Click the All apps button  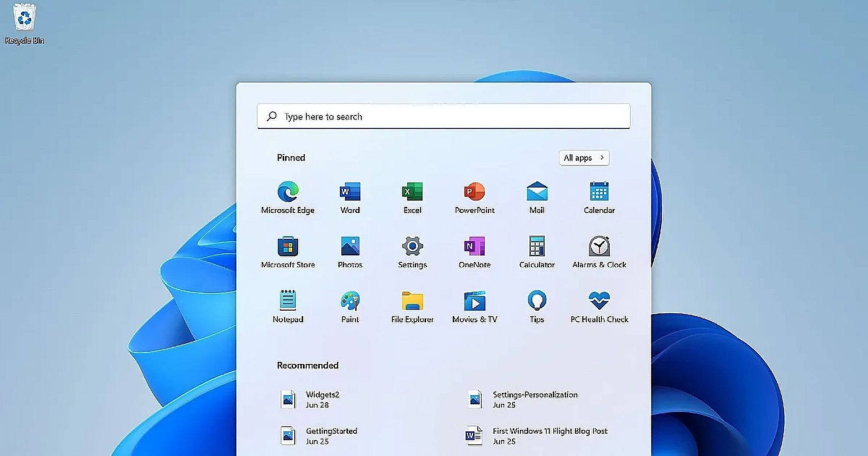click(x=584, y=158)
